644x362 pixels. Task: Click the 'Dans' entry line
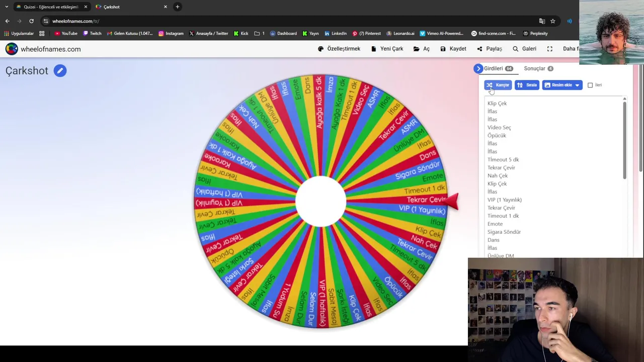point(494,240)
